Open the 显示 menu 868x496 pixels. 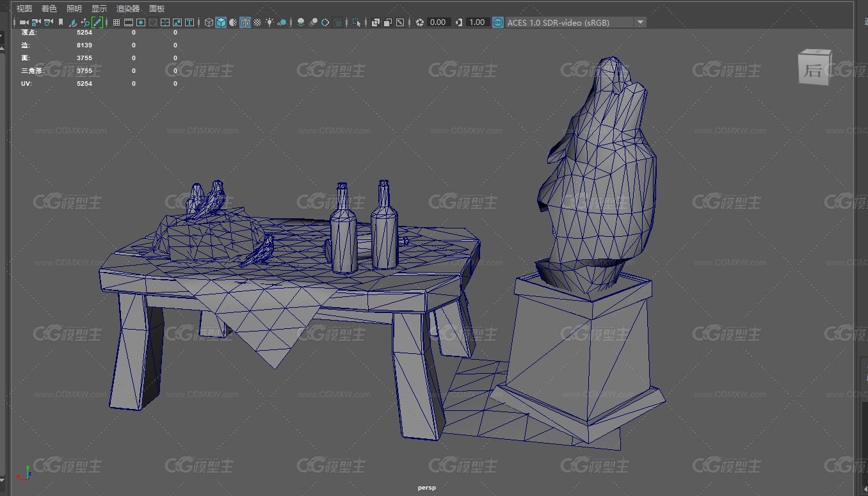pyautogui.click(x=99, y=8)
